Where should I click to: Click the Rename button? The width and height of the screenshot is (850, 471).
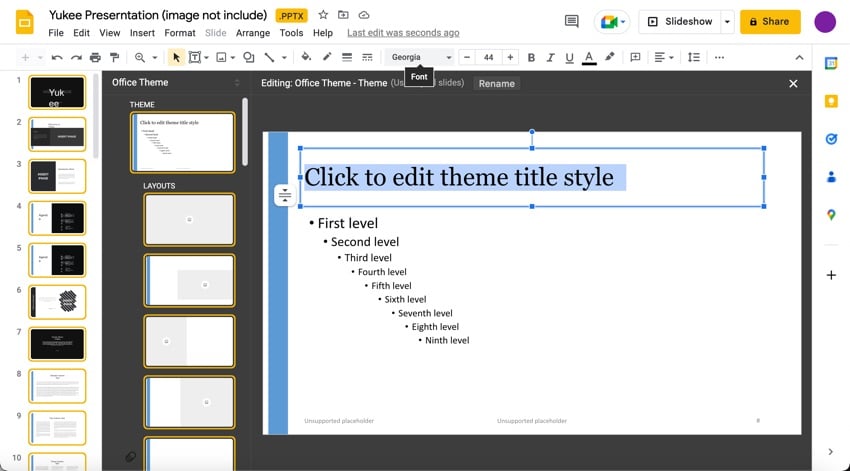coord(496,84)
